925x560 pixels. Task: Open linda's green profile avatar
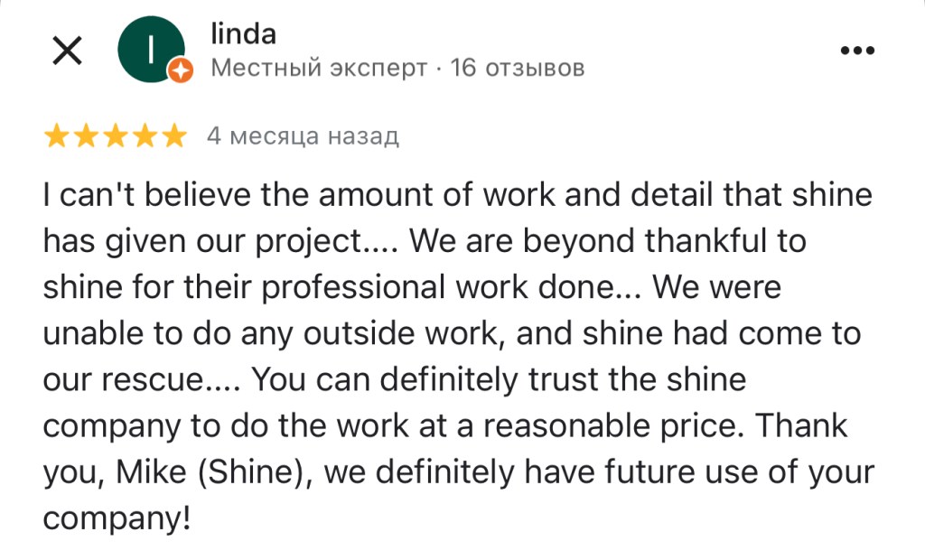point(151,49)
